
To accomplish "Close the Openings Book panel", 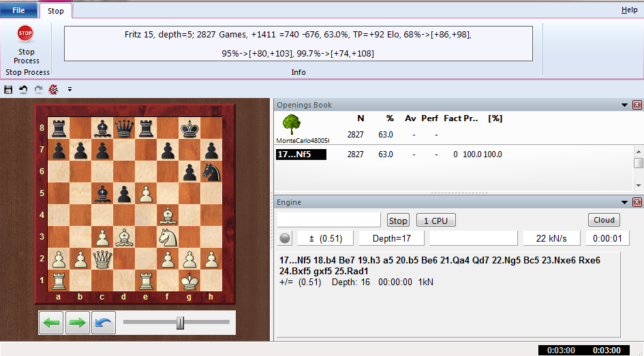I will pos(637,105).
